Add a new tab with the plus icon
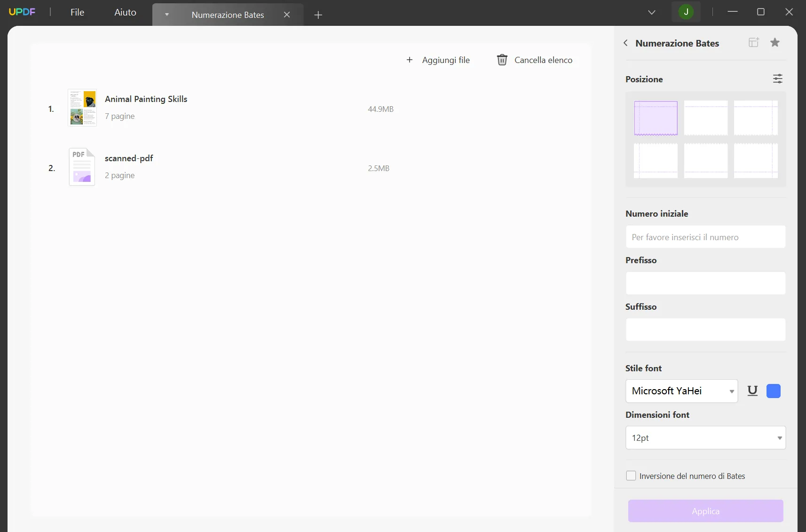This screenshot has height=532, width=806. (x=318, y=15)
